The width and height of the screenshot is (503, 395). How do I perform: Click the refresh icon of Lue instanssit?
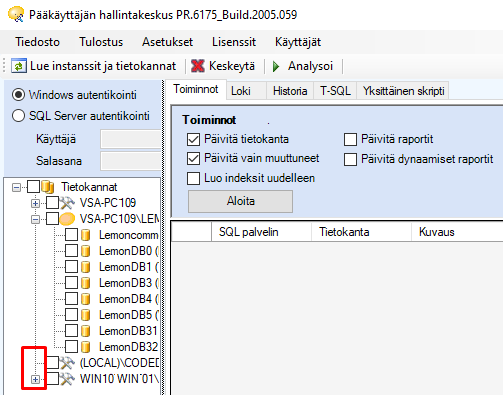19,66
